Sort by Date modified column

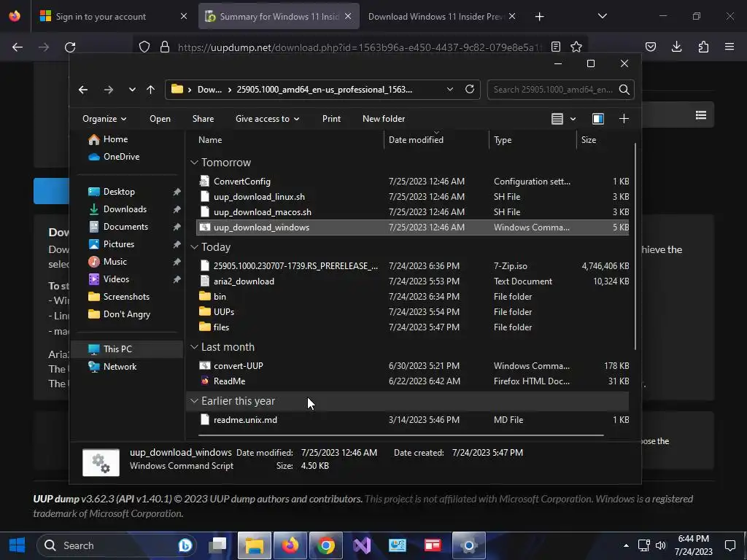click(416, 139)
